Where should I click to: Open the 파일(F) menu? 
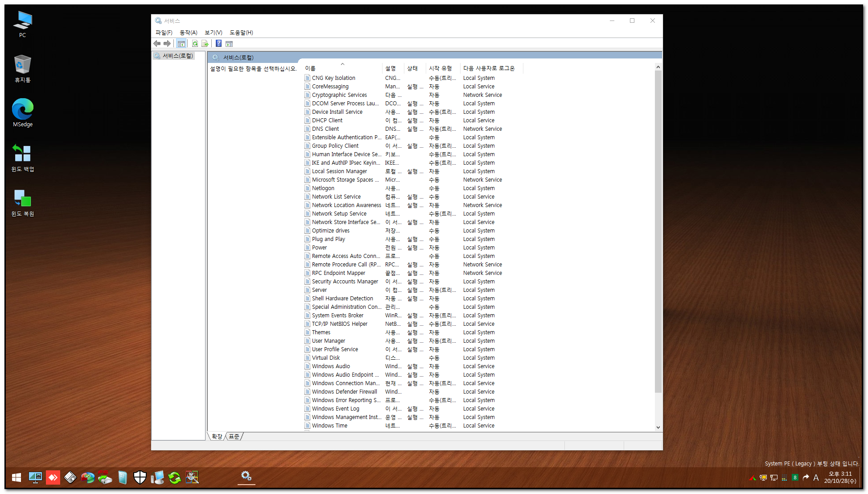pos(164,33)
